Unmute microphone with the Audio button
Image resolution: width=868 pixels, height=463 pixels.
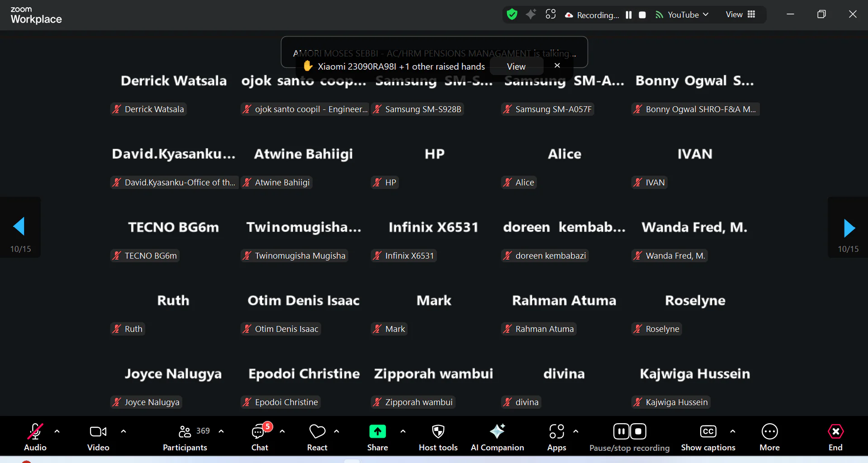(x=35, y=437)
